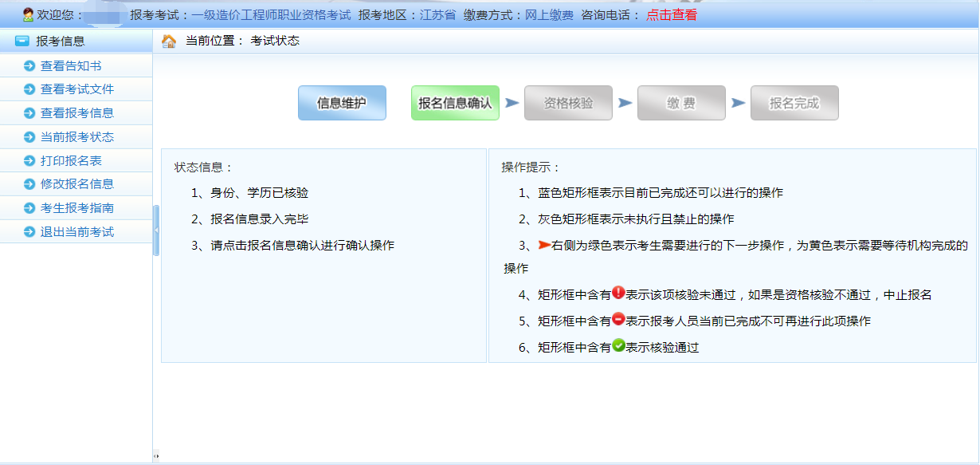980x465 pixels.
Task: Click the green checkmark icon in tip 6
Action: 618,346
